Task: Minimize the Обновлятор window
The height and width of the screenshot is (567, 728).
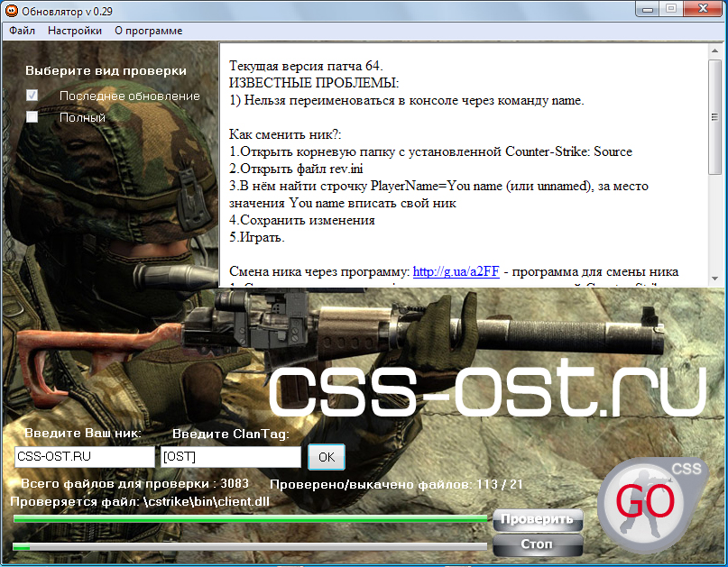Action: coord(648,9)
